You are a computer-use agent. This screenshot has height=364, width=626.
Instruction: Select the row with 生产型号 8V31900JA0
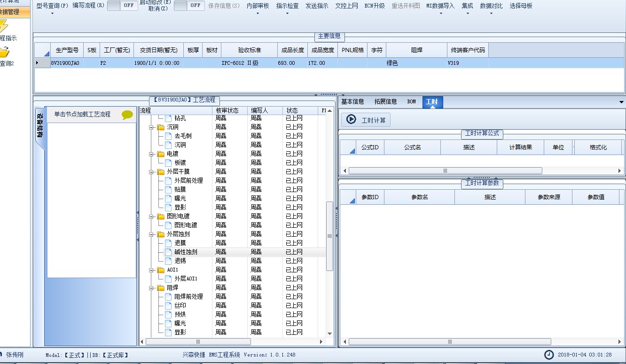(x=329, y=63)
